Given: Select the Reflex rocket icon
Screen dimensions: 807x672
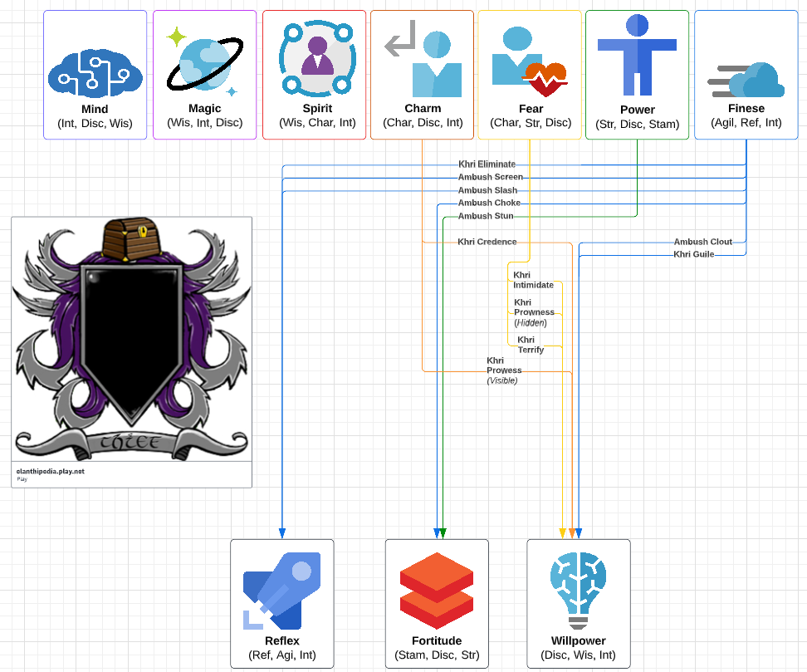Looking at the screenshot, I should [x=281, y=590].
